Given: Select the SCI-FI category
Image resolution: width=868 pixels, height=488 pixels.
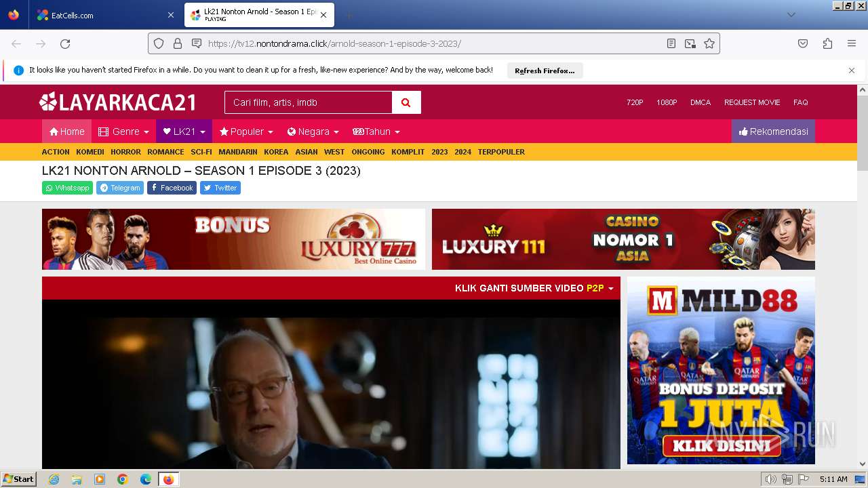Looking at the screenshot, I should click(x=201, y=152).
